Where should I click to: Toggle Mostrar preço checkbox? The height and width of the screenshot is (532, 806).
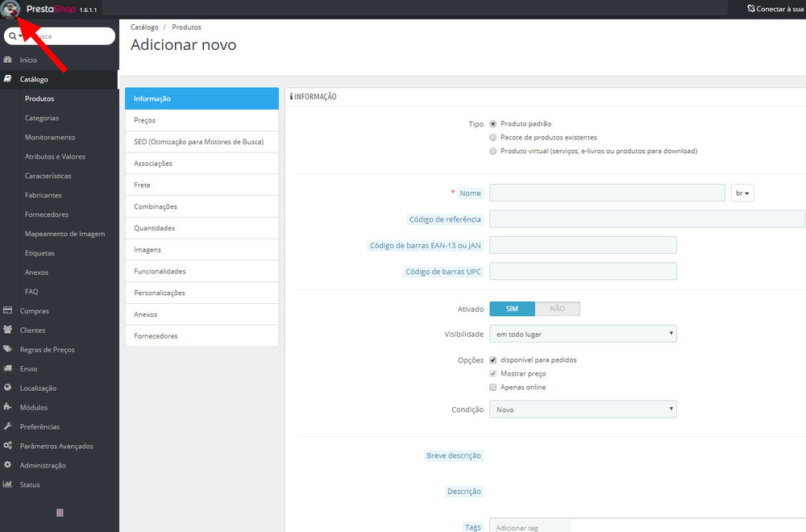(x=493, y=374)
